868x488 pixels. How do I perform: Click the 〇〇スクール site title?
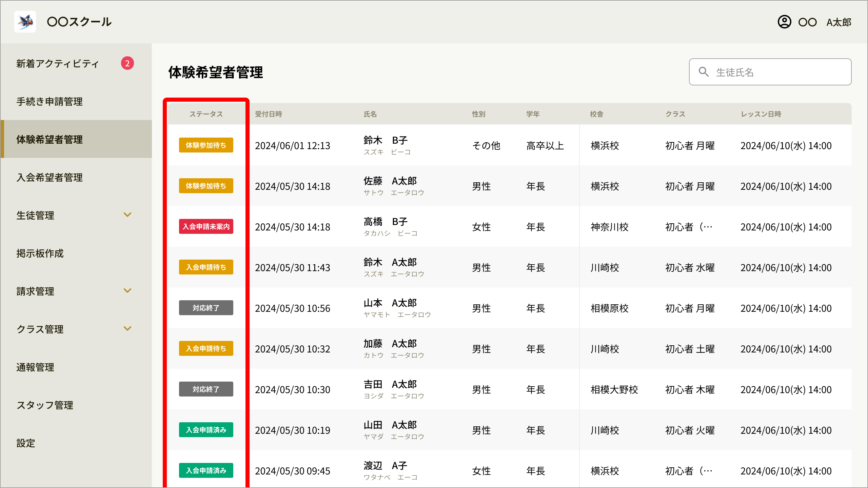click(79, 22)
